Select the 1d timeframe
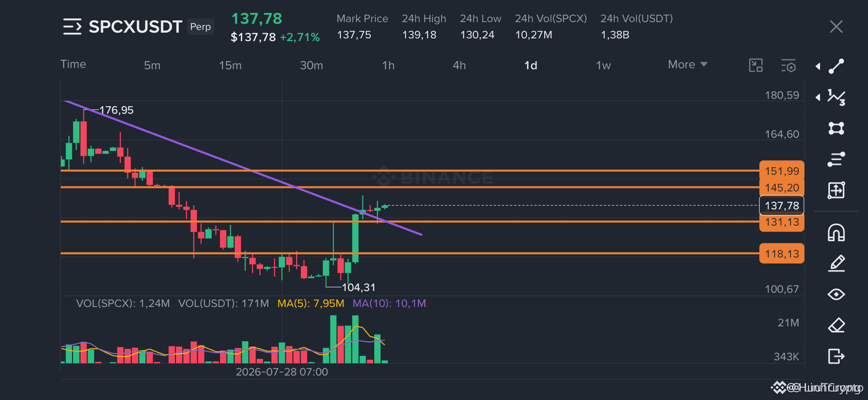This screenshot has height=400, width=868. pos(531,65)
